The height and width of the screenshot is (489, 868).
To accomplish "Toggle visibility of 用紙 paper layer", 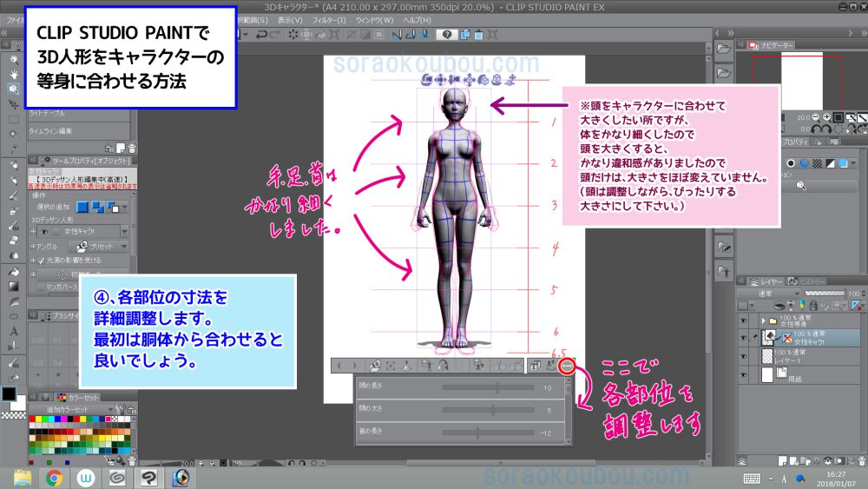I will click(x=744, y=375).
